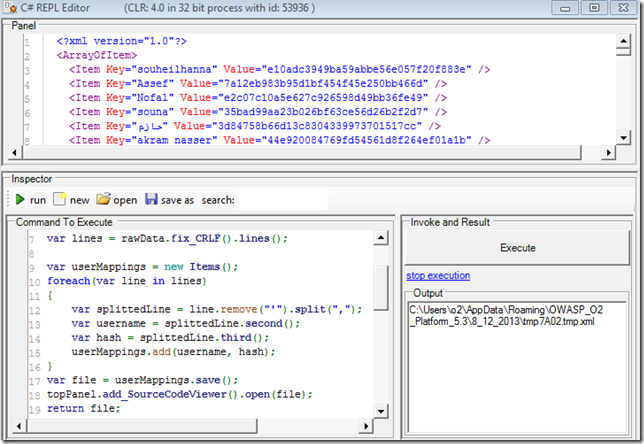Click the stop execution link
Image resolution: width=644 pixels, height=444 pixels.
(437, 275)
